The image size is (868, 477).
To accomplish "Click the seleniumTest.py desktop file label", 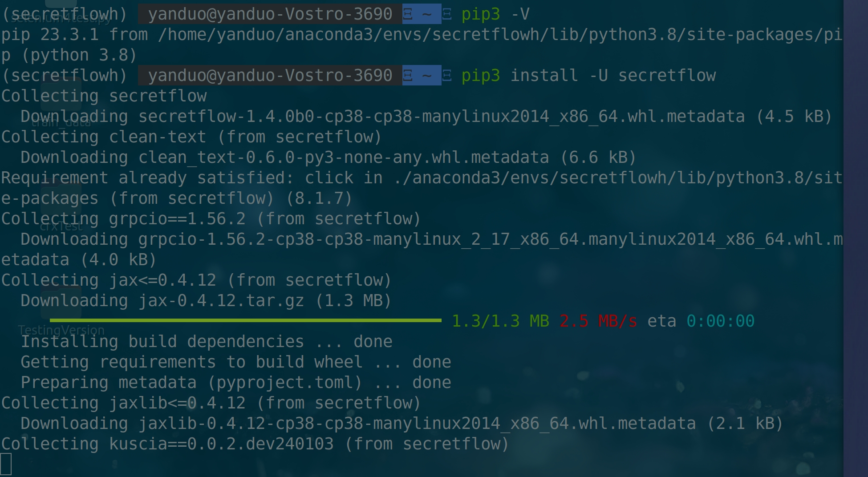I will [61, 18].
